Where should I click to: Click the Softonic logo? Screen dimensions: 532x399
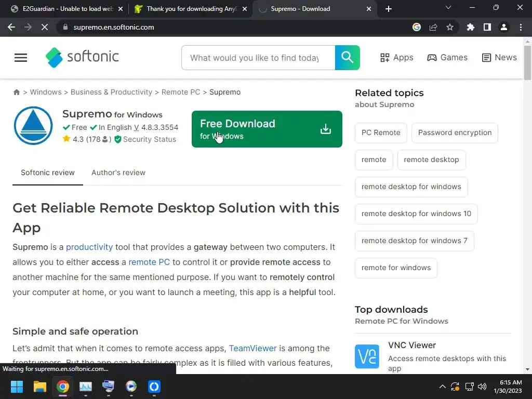(x=82, y=57)
